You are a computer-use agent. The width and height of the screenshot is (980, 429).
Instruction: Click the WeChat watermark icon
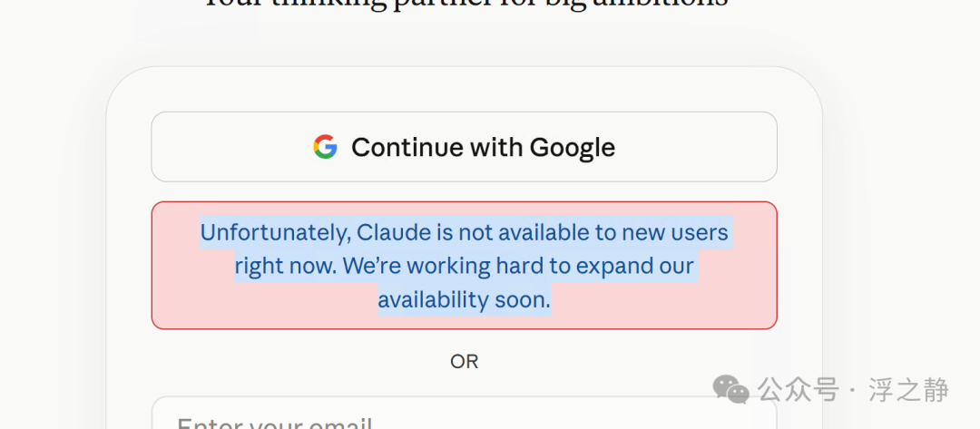731,390
